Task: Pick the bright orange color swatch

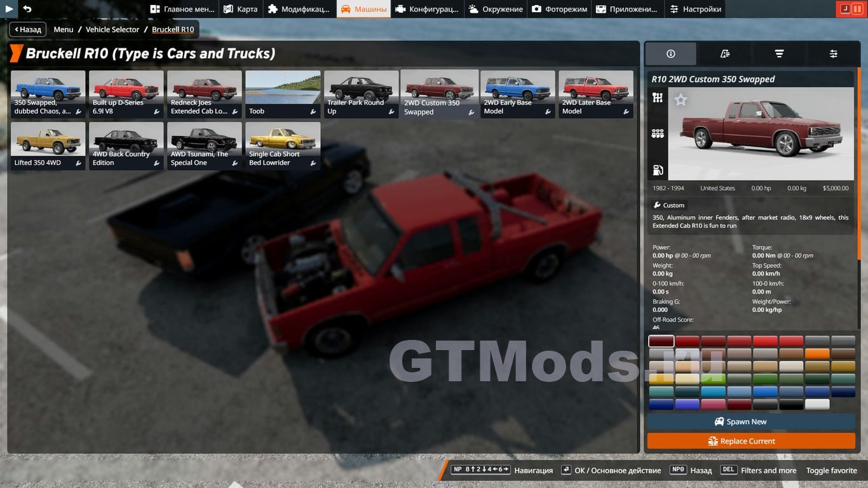Action: point(817,354)
